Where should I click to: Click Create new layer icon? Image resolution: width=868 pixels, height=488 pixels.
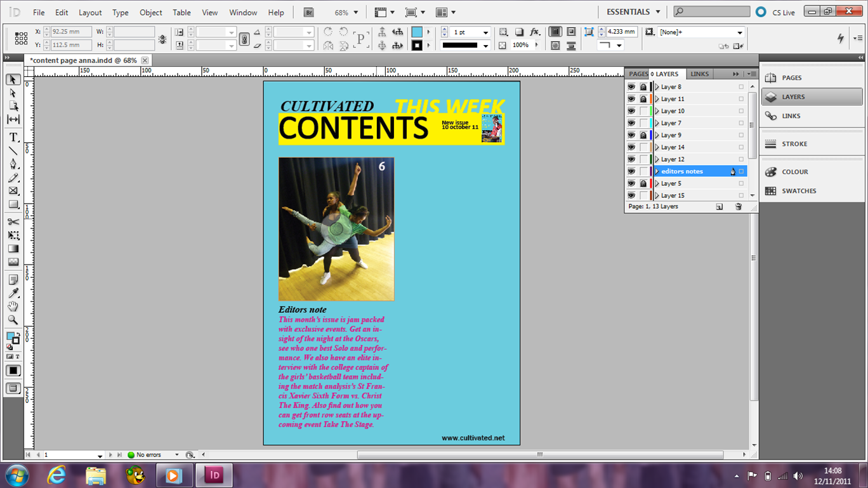tap(719, 207)
